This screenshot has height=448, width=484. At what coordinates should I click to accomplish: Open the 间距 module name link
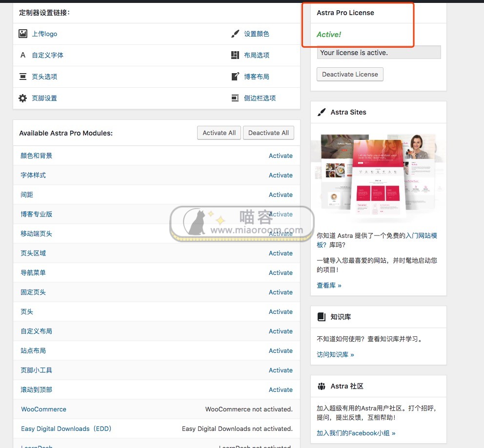27,195
